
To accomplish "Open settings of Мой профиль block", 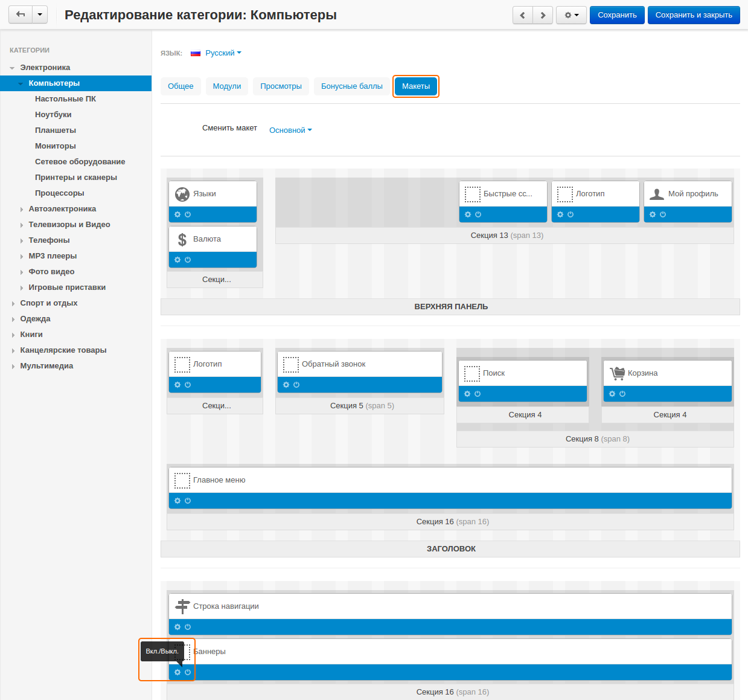I will point(653,214).
